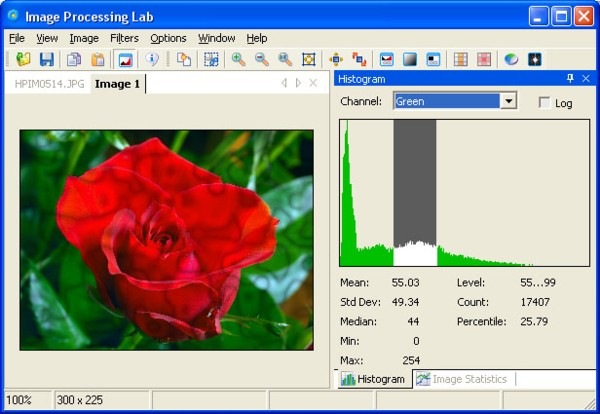The height and width of the screenshot is (414, 600).
Task: Toggle the histogram panel pin
Action: click(570, 78)
